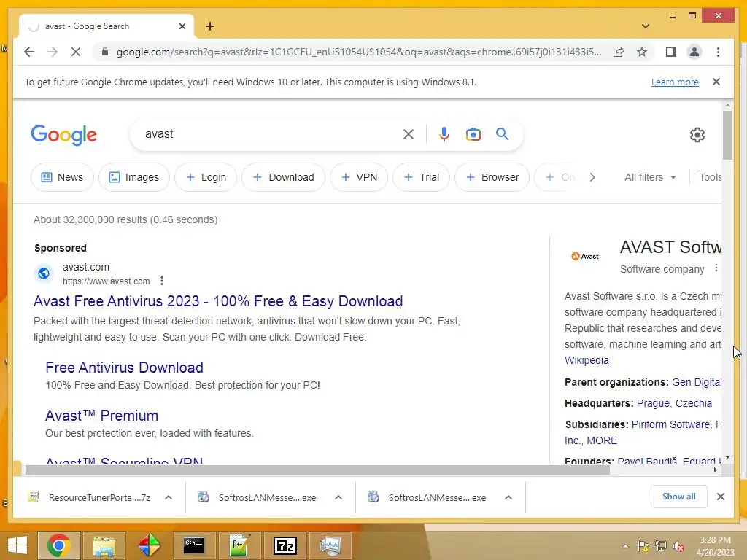Image resolution: width=747 pixels, height=560 pixels.
Task: Open the sponsored ad options dots
Action: [x=162, y=281]
